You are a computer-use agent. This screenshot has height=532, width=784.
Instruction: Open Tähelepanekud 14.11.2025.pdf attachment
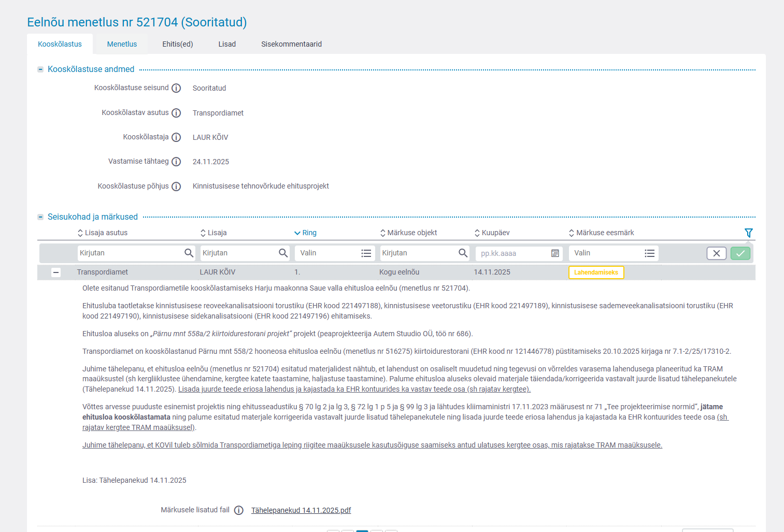(x=301, y=510)
